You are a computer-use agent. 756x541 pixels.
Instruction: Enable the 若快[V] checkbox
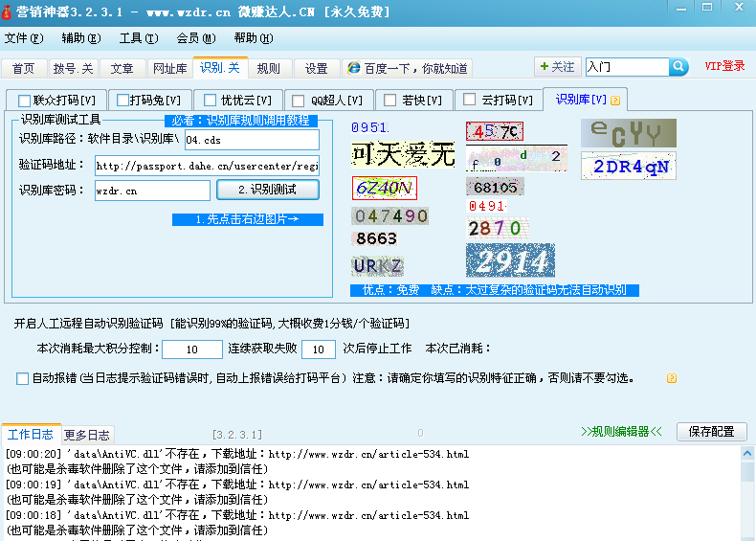click(x=389, y=100)
